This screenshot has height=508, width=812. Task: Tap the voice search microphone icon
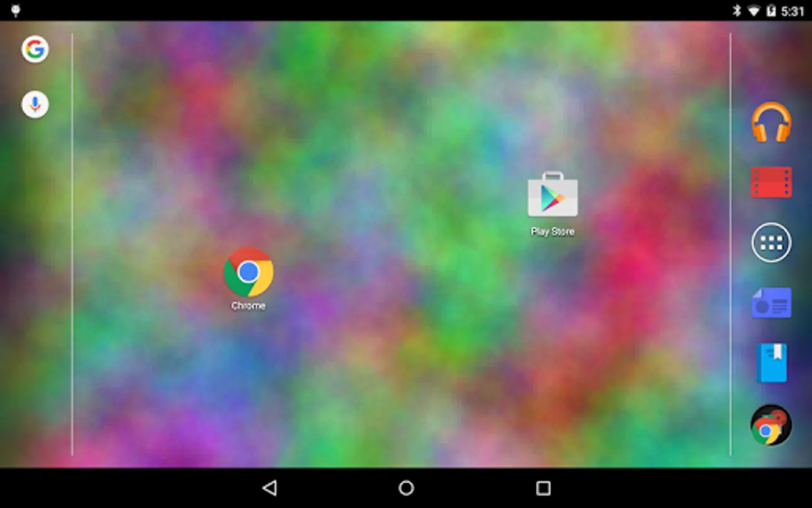pyautogui.click(x=35, y=104)
